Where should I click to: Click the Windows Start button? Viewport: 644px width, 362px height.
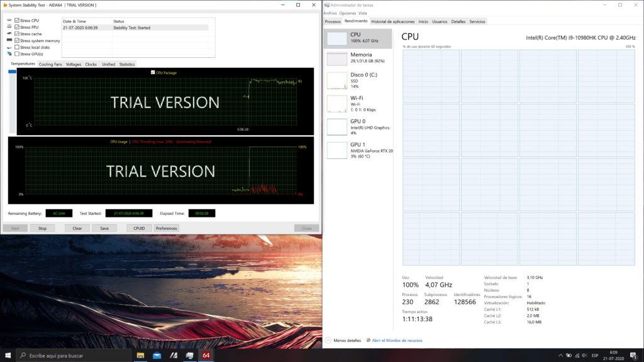click(x=6, y=356)
